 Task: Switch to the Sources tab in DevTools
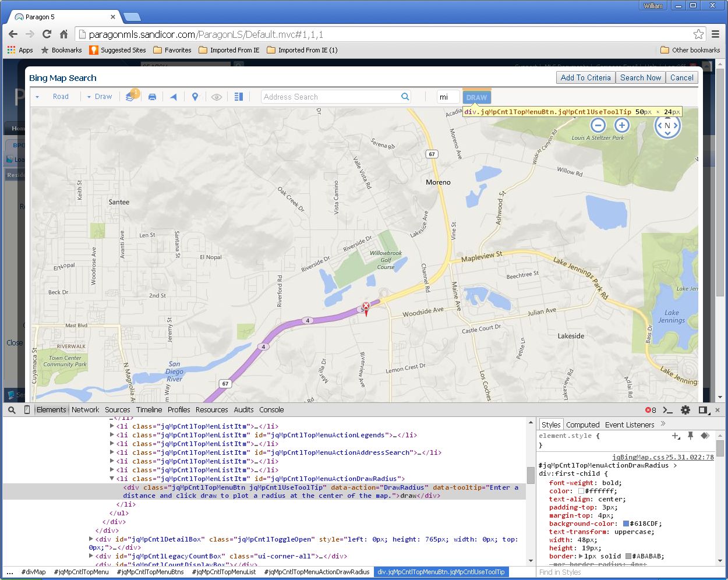click(118, 410)
